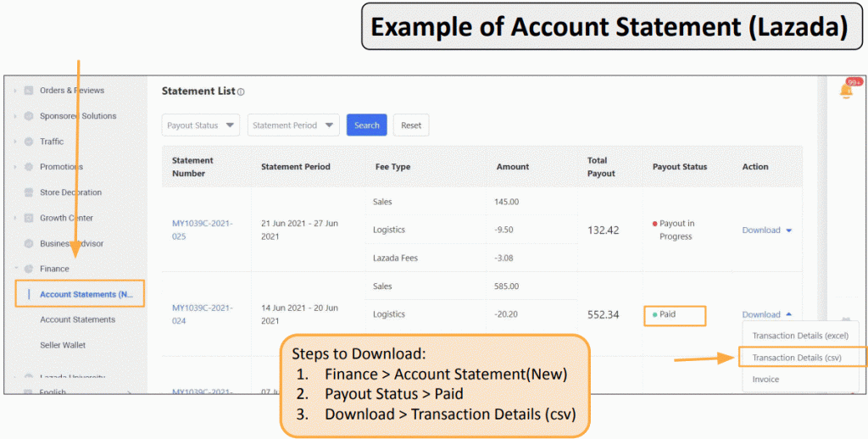The width and height of the screenshot is (868, 439).
Task: Choose Invoice download option
Action: tap(765, 379)
